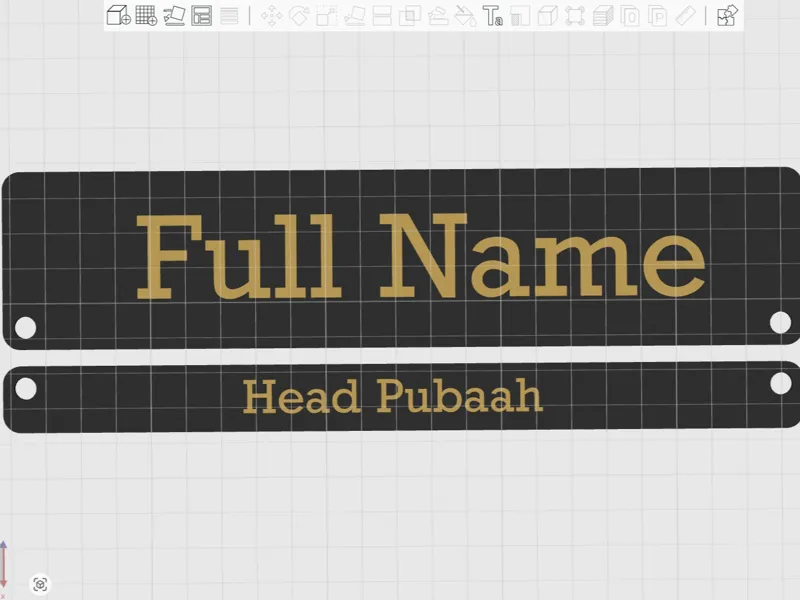
Task: Open the Mesh boolean overlapping squares tool
Action: coord(410,15)
